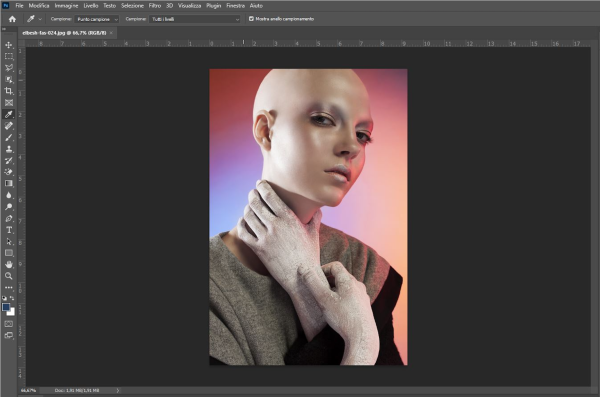Image resolution: width=600 pixels, height=397 pixels.
Task: Open the File menu
Action: [19, 6]
